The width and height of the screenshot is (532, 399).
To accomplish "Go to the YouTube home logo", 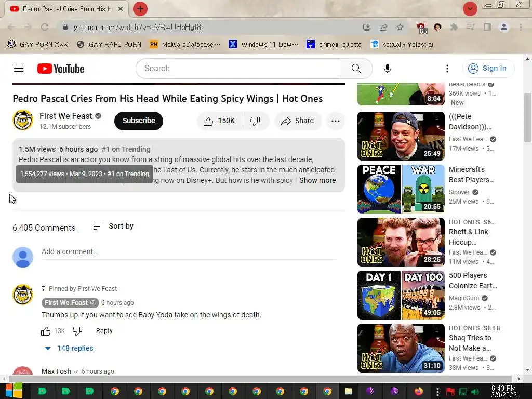I will tap(61, 69).
